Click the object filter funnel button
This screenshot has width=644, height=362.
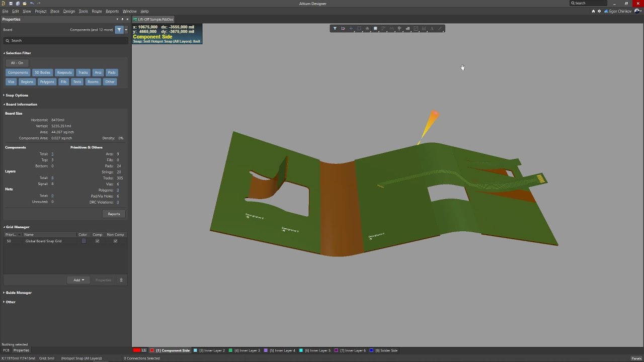coord(119,30)
